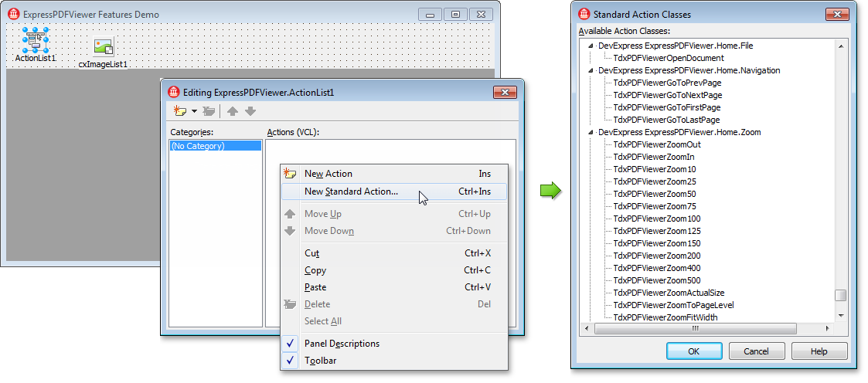Select the cxImageList1 component icon
The image size is (868, 383).
103,48
